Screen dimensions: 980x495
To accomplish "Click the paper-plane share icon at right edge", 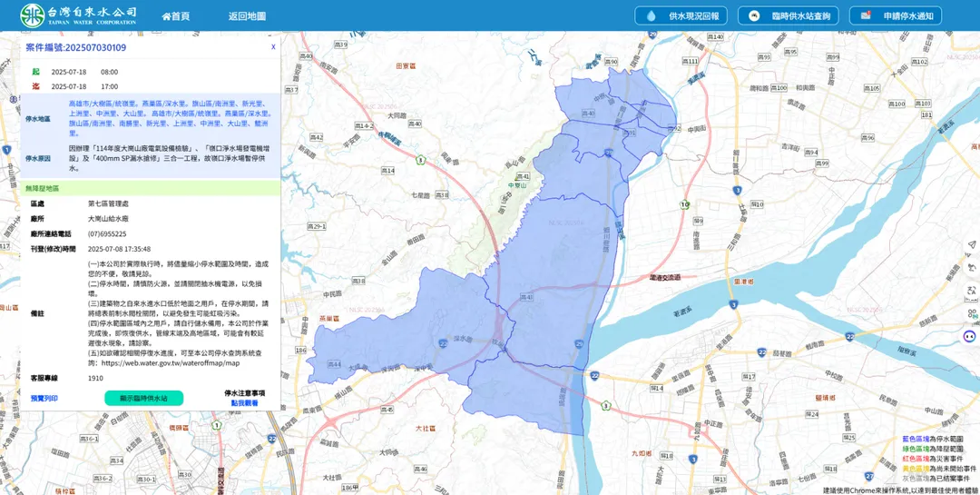I will 971,244.
